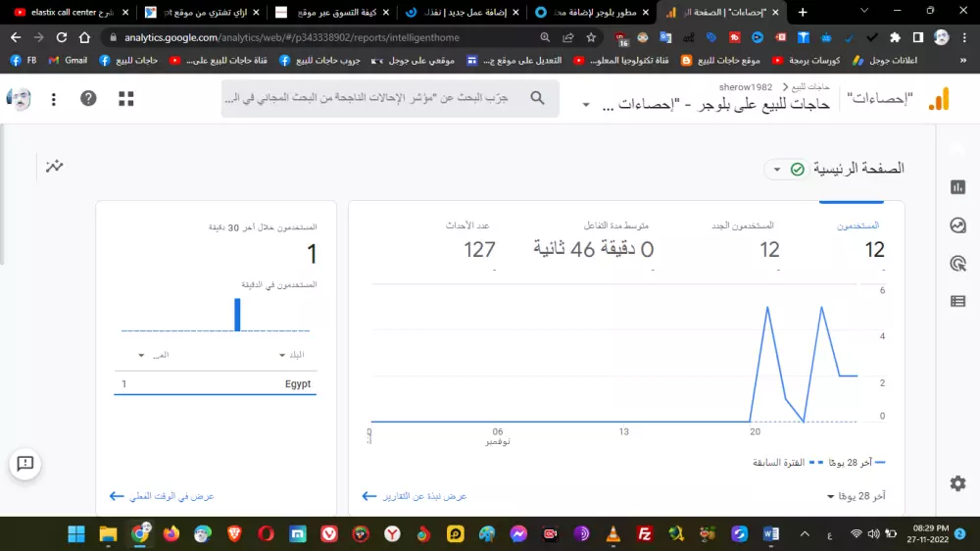Click Windows Start button

pyautogui.click(x=76, y=533)
